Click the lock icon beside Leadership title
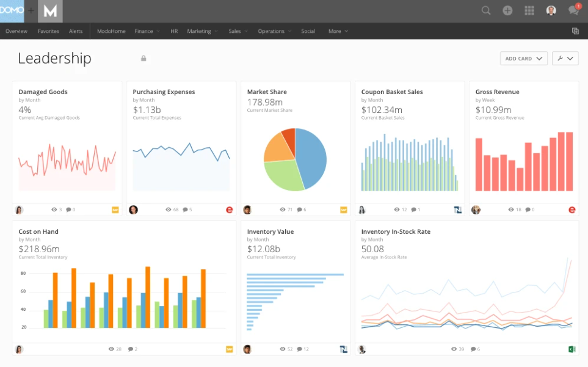This screenshot has width=588, height=367. (x=143, y=59)
